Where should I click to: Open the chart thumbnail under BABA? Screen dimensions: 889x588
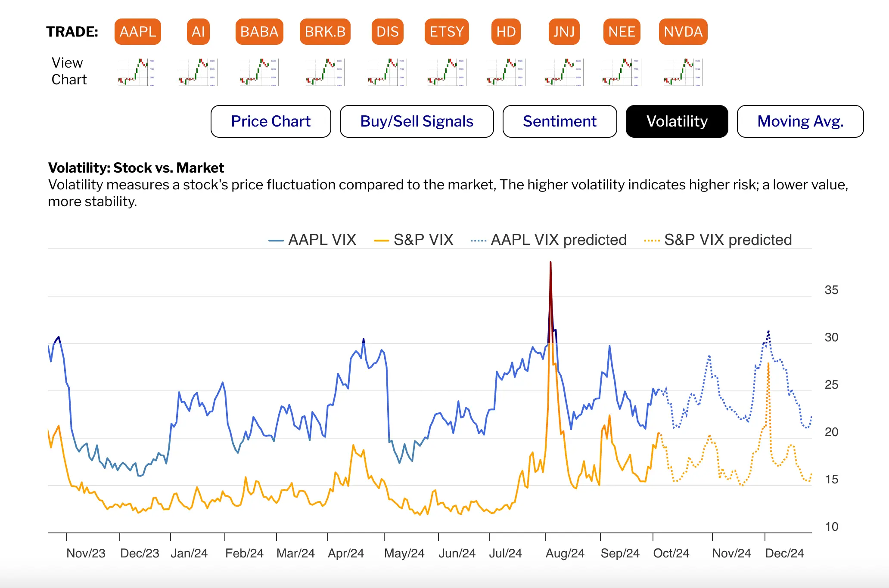[259, 72]
